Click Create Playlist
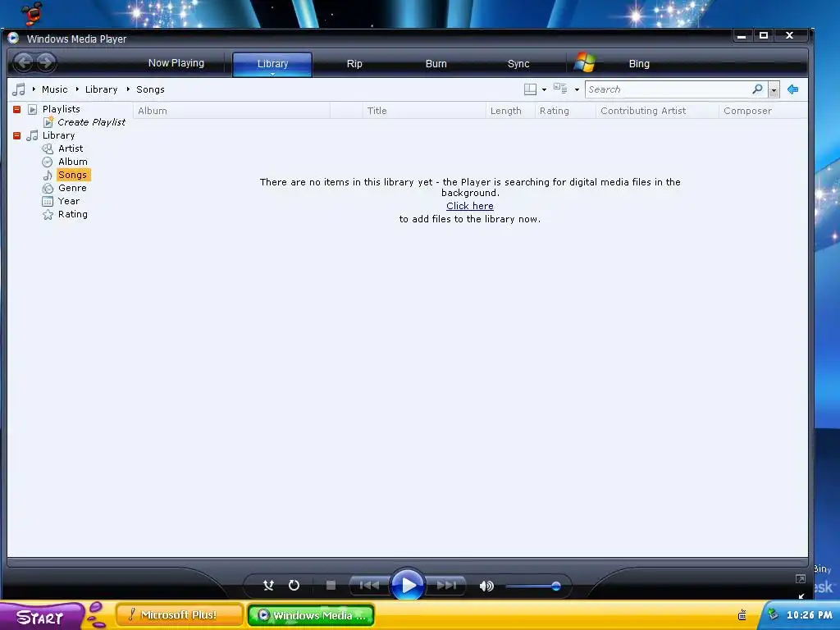 click(x=91, y=122)
